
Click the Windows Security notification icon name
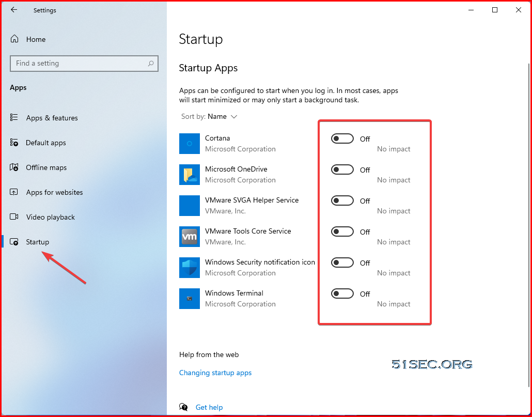pyautogui.click(x=260, y=262)
